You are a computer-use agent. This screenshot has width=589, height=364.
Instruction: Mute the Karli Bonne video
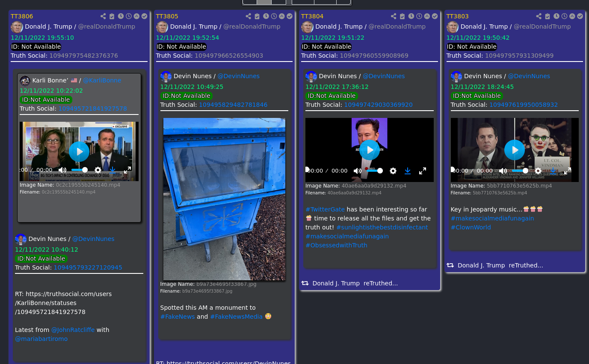(x=62, y=170)
